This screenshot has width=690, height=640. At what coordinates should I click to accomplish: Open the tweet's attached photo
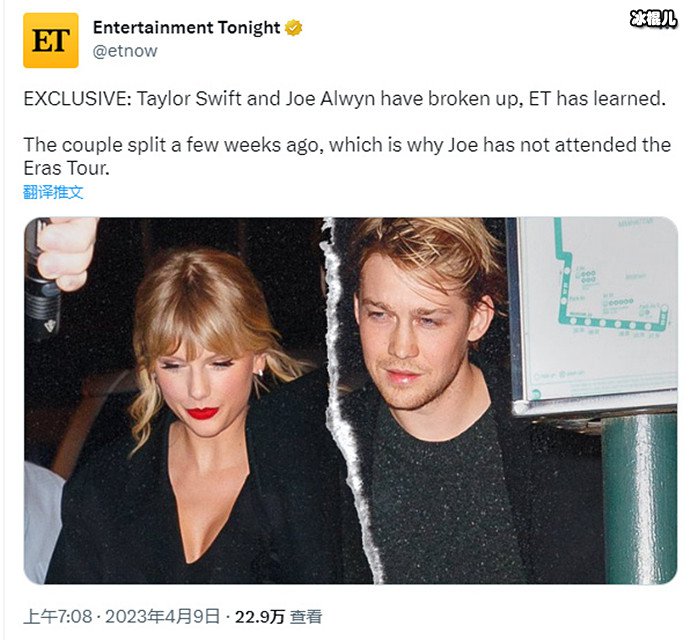[x=351, y=401]
